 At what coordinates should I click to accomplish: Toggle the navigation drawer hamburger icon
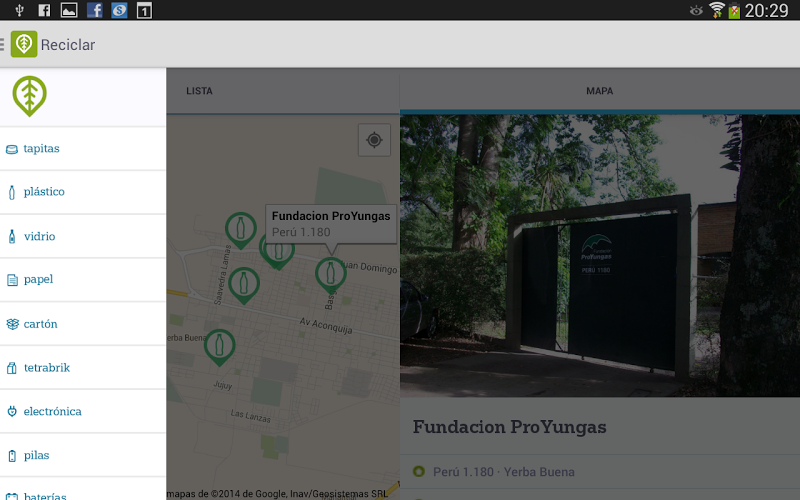click(x=3, y=44)
